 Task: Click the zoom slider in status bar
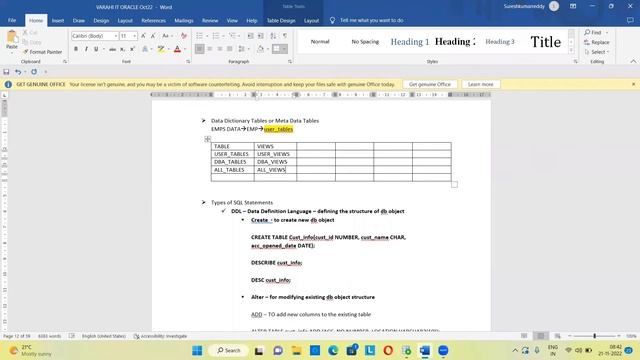click(x=594, y=336)
